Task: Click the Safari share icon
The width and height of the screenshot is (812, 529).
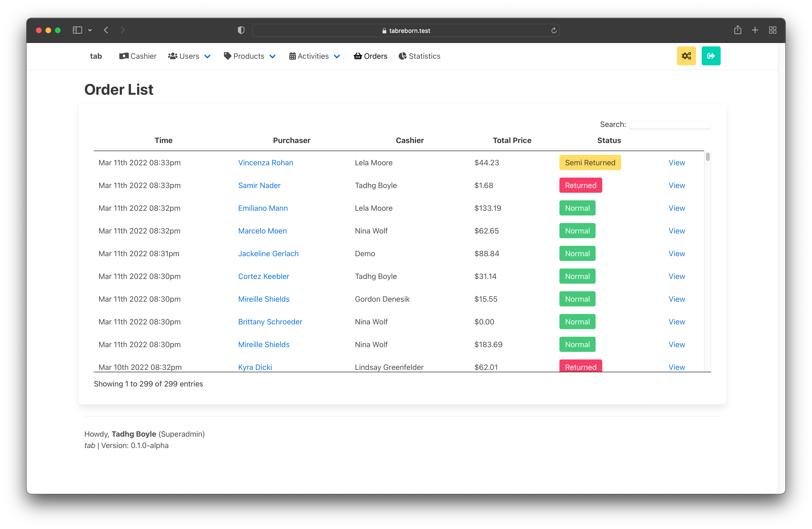Action: [x=738, y=30]
